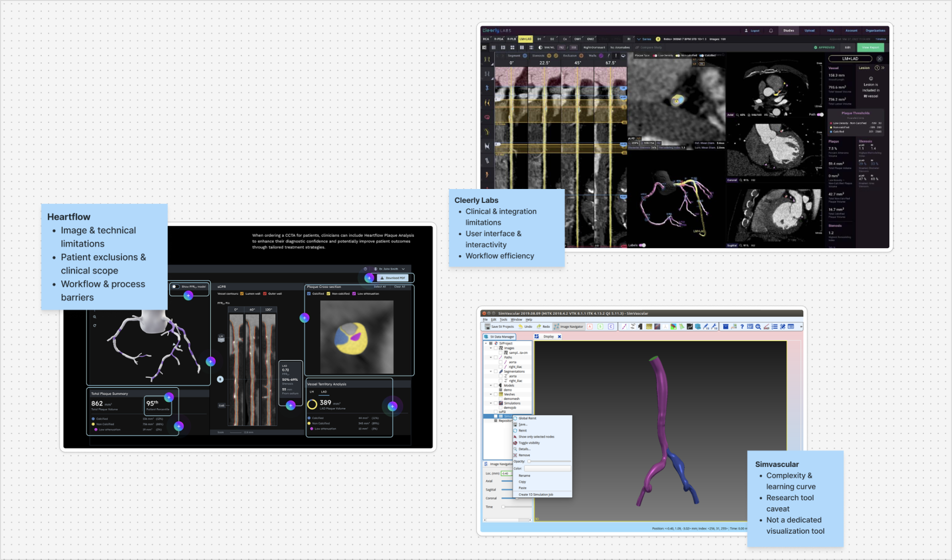The width and height of the screenshot is (952, 560).
Task: Click the blue C coronal icon in SimVascular
Action: [x=611, y=327]
